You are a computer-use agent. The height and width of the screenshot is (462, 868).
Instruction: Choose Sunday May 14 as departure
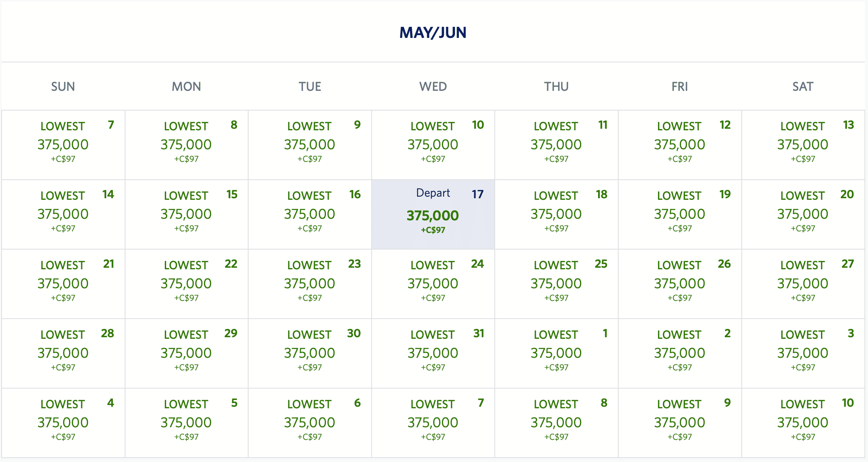(63, 214)
